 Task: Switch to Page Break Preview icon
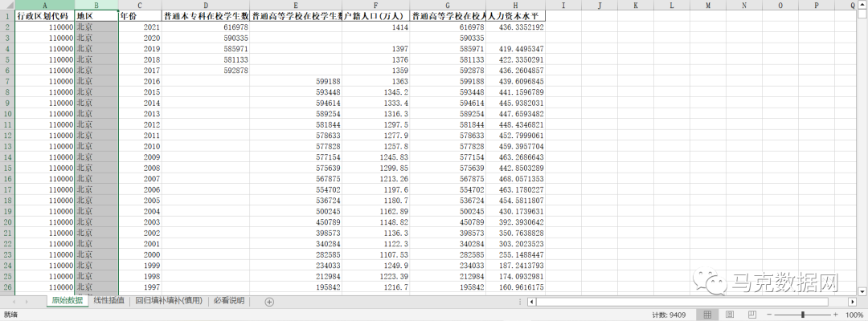[751, 315]
